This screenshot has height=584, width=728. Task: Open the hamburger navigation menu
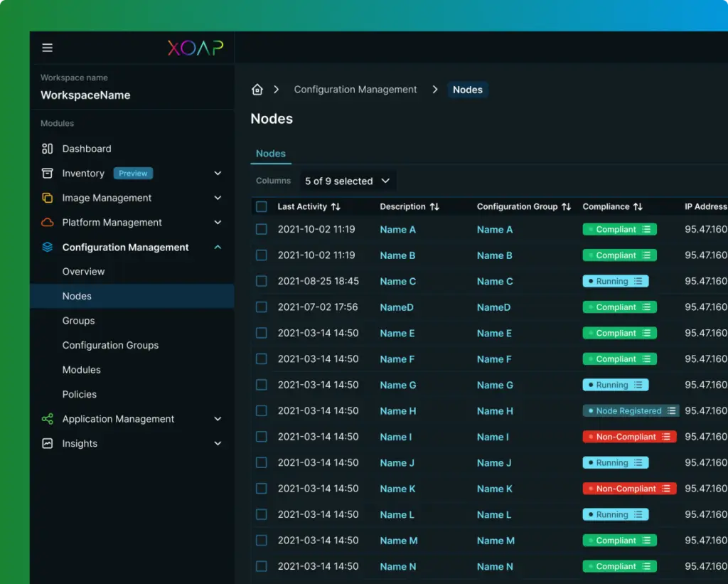[x=47, y=48]
